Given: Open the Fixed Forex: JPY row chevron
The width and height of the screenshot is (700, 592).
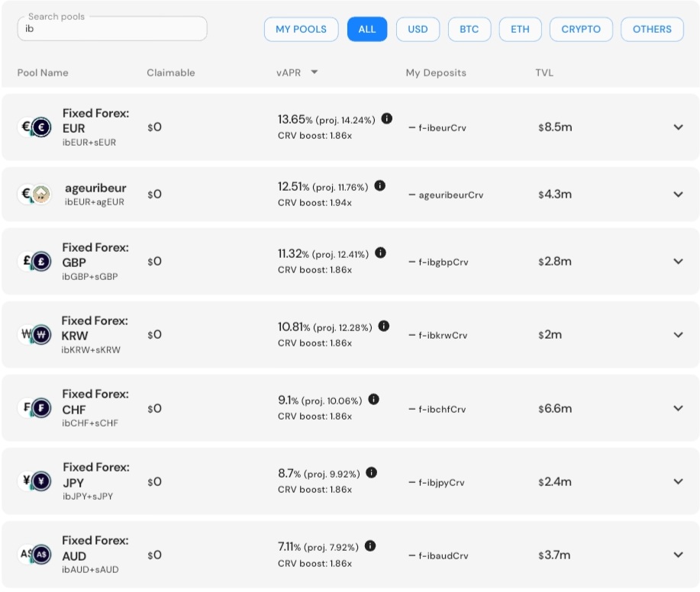Looking at the screenshot, I should tap(678, 481).
